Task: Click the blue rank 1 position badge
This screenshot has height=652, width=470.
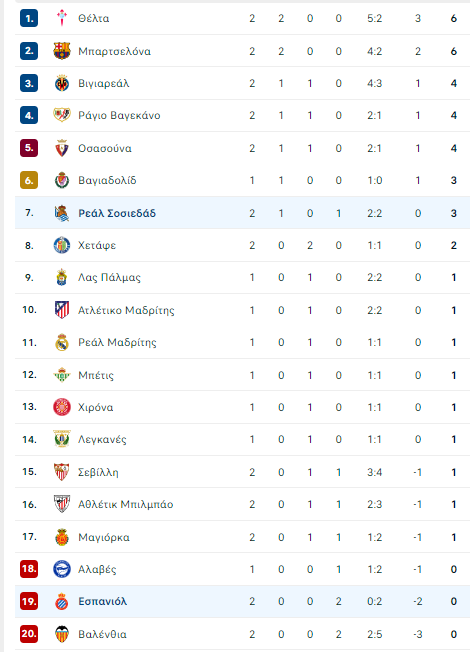Action: 29,18
